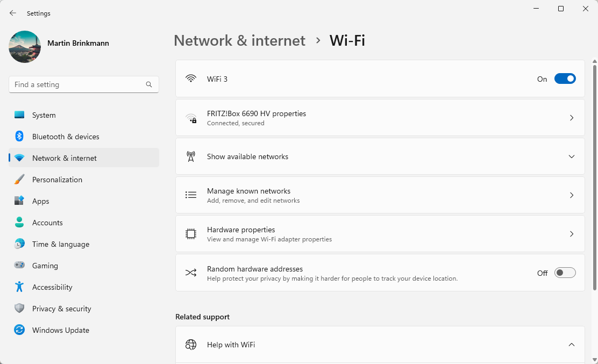The width and height of the screenshot is (598, 364).
Task: Click the search magnifier icon
Action: (149, 84)
